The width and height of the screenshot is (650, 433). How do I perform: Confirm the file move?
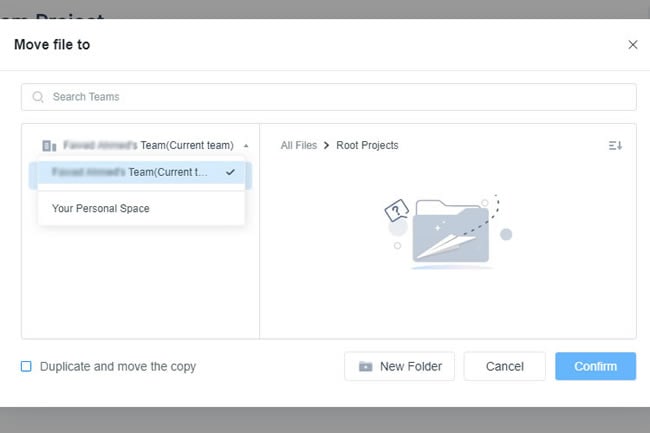coord(595,366)
